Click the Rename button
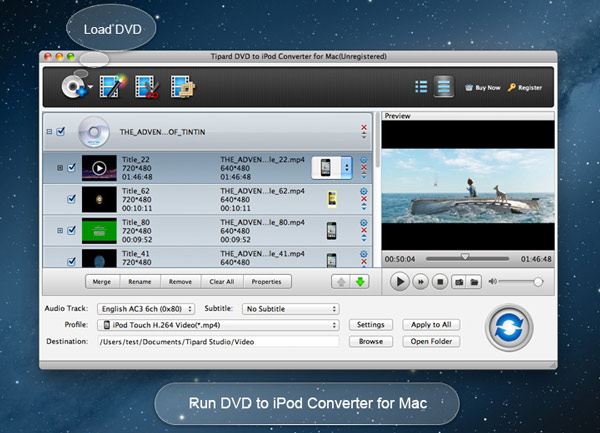Image resolution: width=600 pixels, height=433 pixels. coord(140,282)
